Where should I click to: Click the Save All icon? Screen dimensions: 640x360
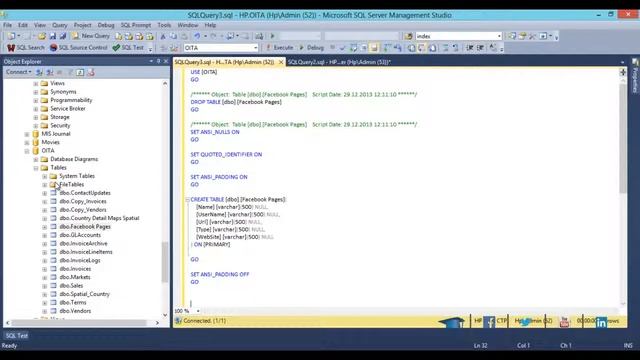click(63, 36)
